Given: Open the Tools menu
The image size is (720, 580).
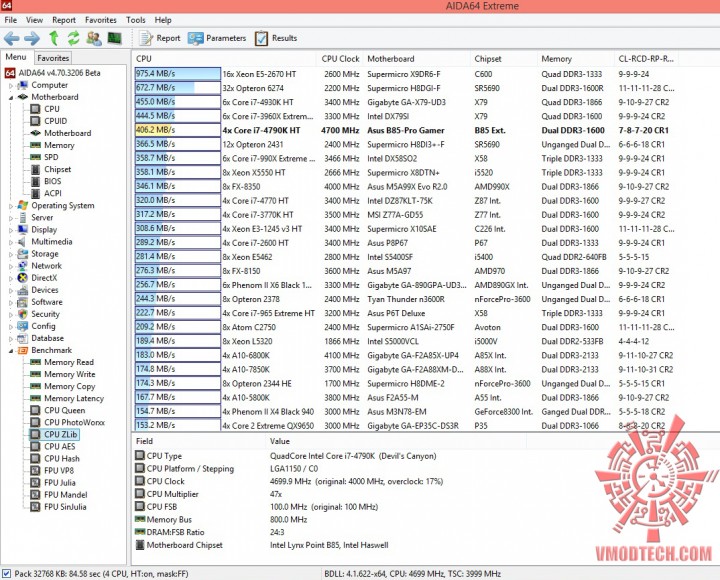Looking at the screenshot, I should 135,20.
